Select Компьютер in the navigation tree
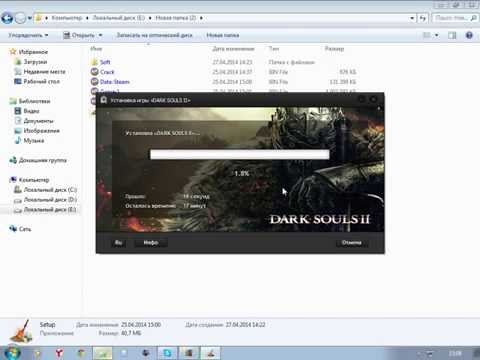Screen dimensions: 480x360 pyautogui.click(x=34, y=180)
